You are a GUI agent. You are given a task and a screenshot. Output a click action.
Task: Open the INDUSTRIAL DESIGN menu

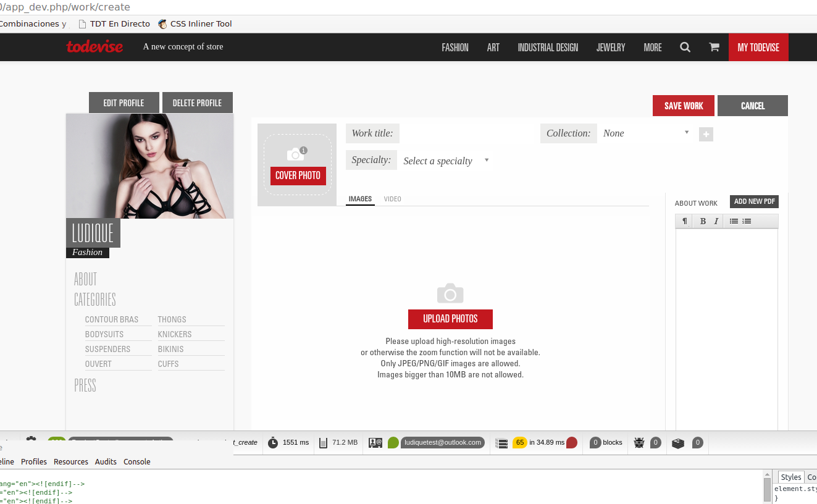click(x=548, y=48)
